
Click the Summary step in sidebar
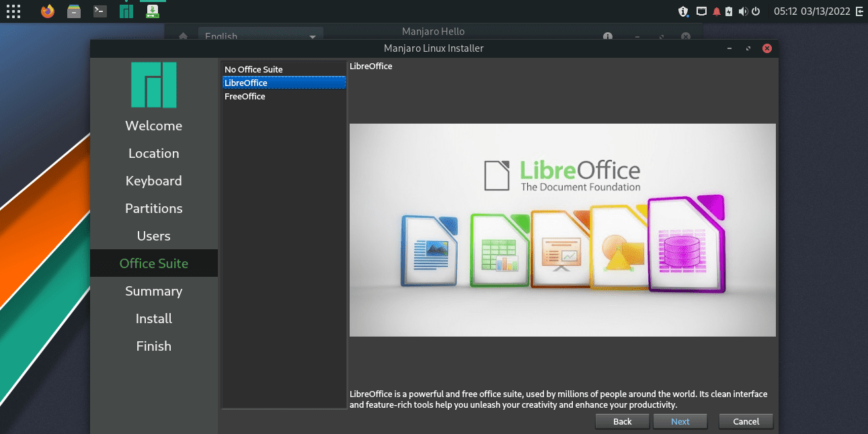154,291
